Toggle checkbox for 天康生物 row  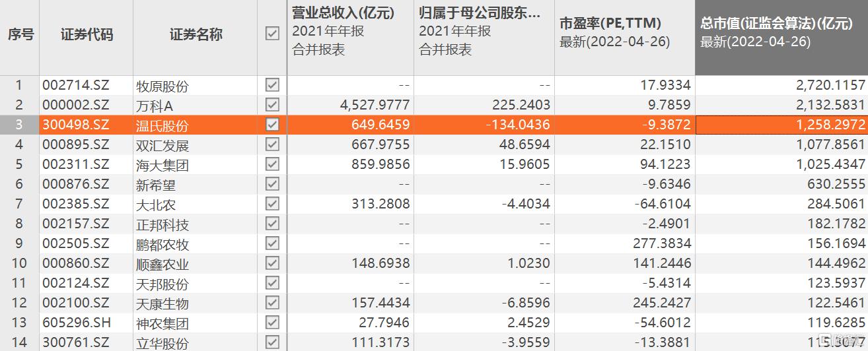(272, 303)
